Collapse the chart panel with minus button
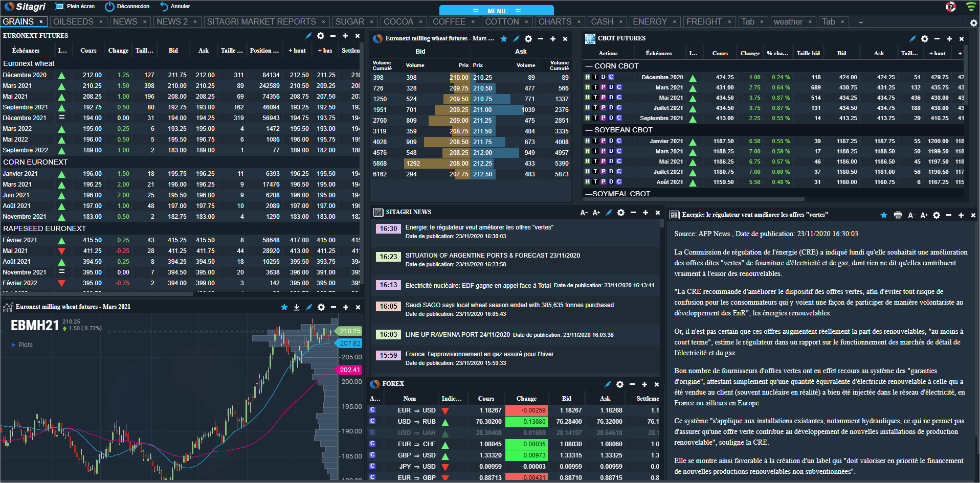Viewport: 980px width, 483px height. 333,307
